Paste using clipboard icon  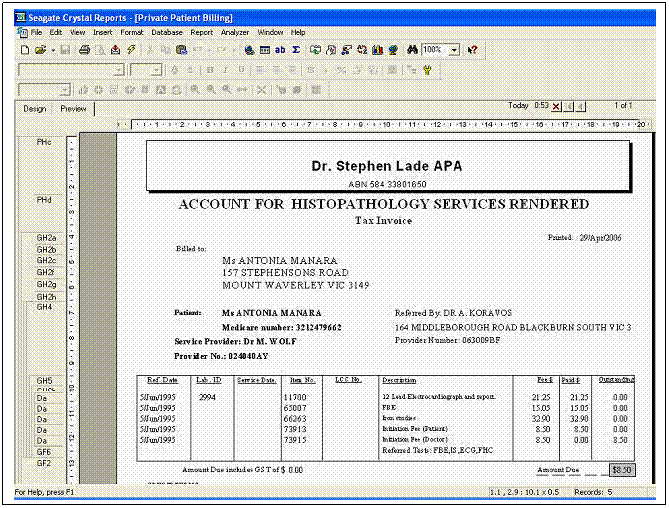pyautogui.click(x=181, y=50)
